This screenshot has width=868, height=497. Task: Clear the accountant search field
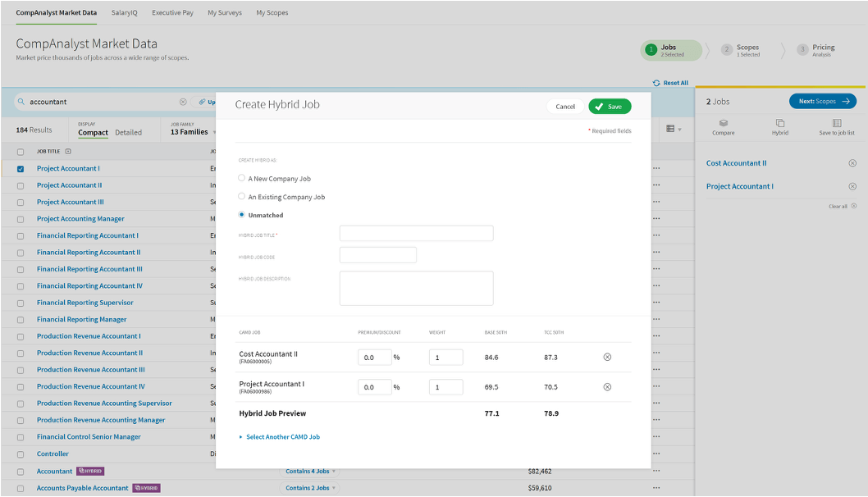pyautogui.click(x=183, y=102)
